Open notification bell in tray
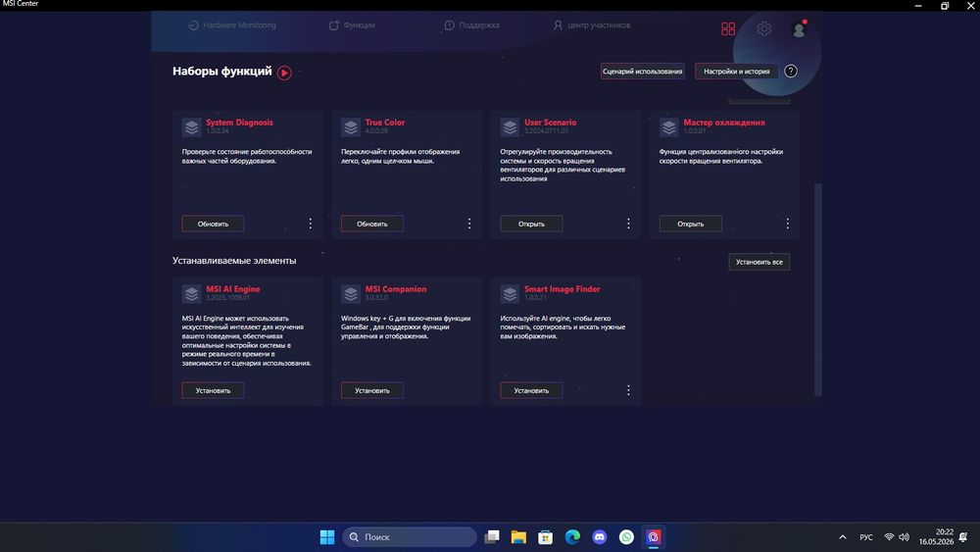 tap(963, 537)
